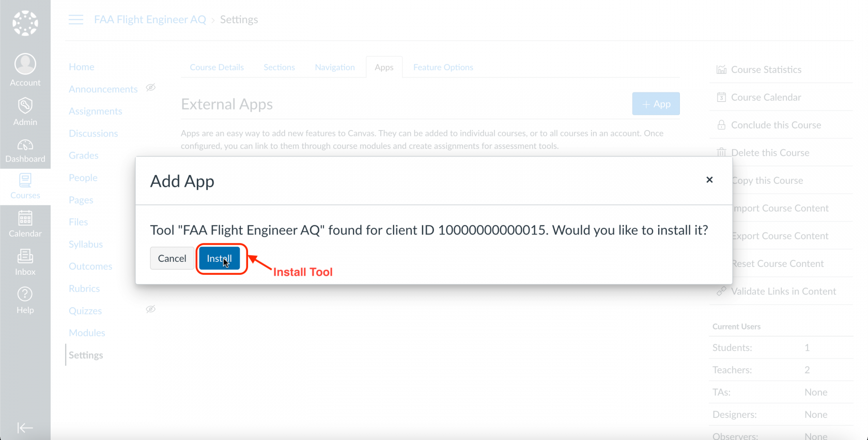Switch to the Feature Options tab
The image size is (868, 440).
coord(443,67)
